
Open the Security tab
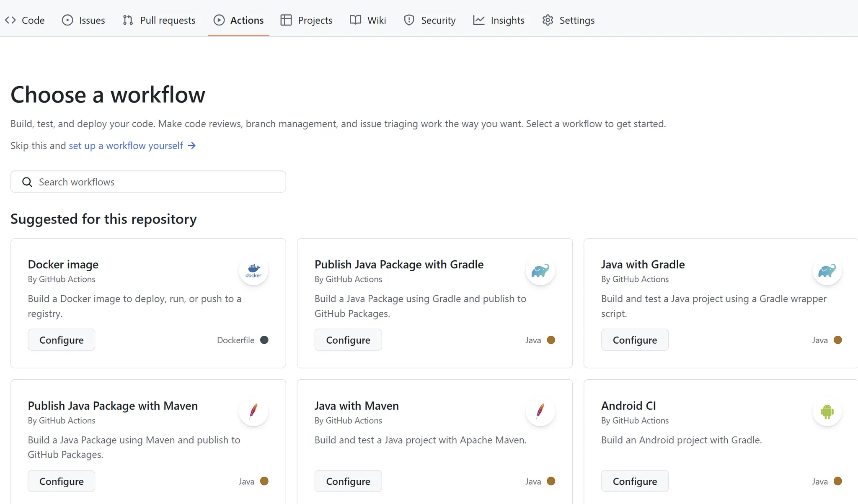(429, 20)
